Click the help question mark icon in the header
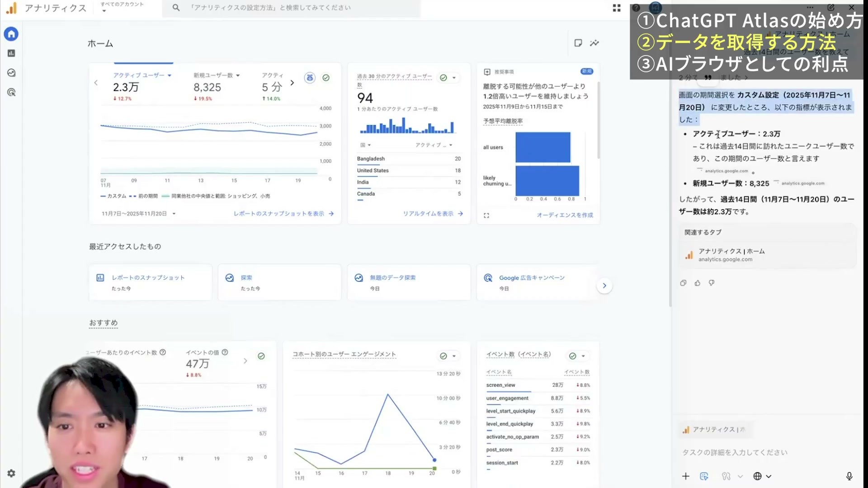The height and width of the screenshot is (488, 868). (x=636, y=8)
